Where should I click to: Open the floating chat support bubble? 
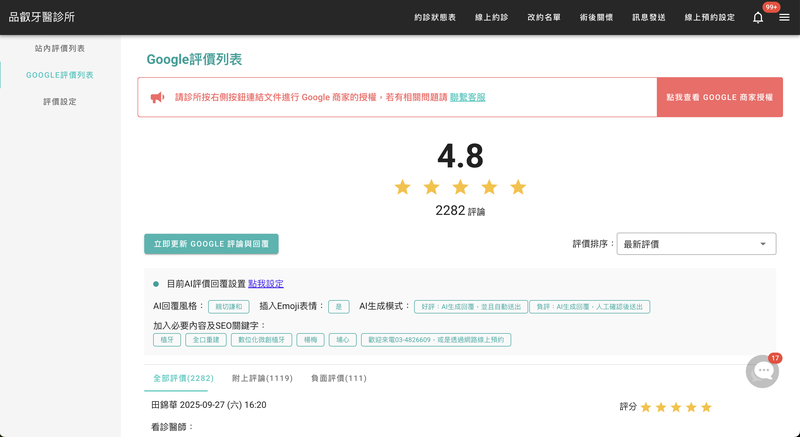[763, 371]
